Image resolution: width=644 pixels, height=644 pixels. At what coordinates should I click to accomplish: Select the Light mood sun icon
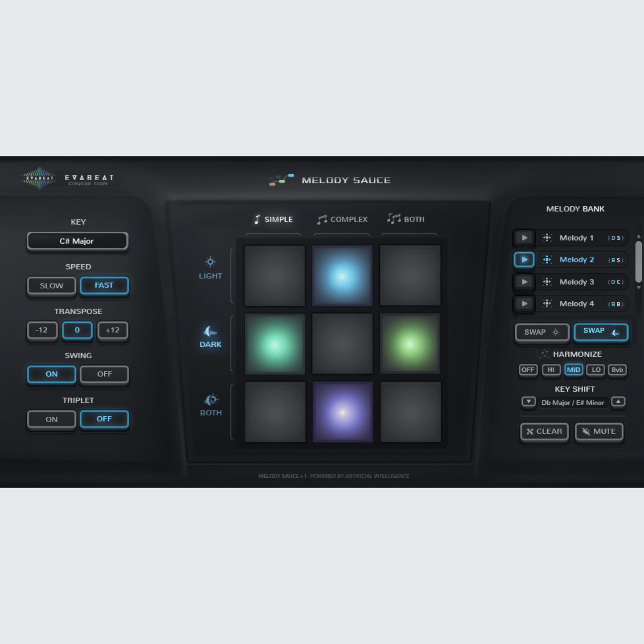210,262
